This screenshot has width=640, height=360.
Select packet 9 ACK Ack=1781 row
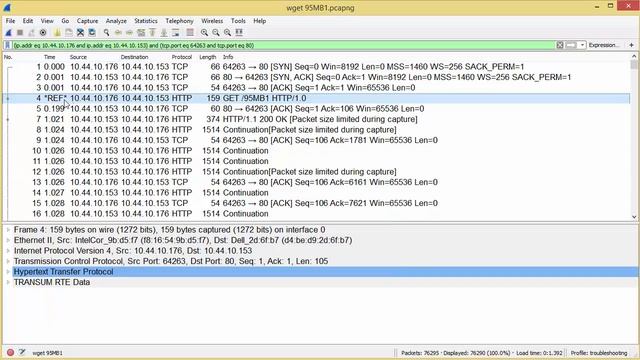click(316, 140)
